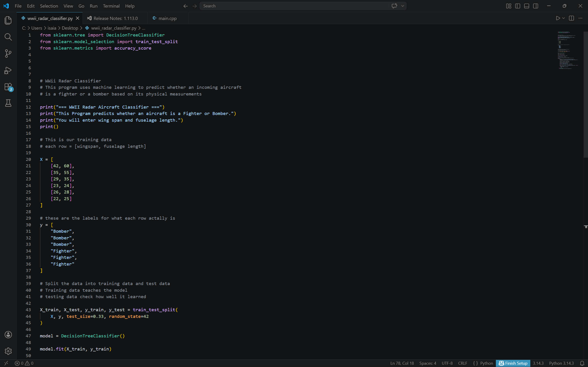Open the Source Control view
Viewport: 588px width, 367px height.
[x=8, y=53]
